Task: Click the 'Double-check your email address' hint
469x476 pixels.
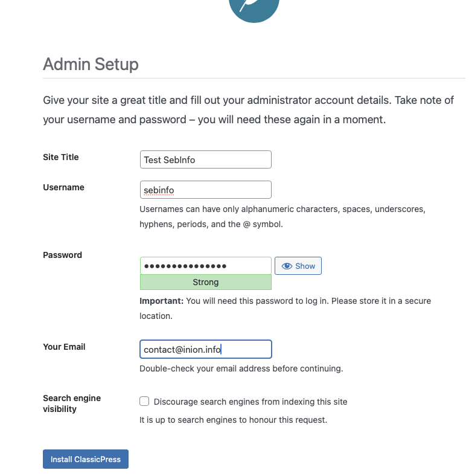Action: pyautogui.click(x=241, y=368)
